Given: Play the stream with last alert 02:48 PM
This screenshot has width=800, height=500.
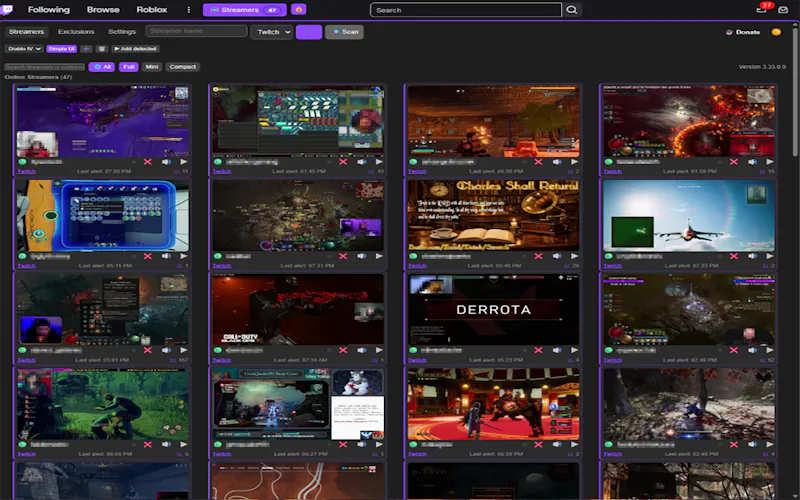Looking at the screenshot, I should point(770,444).
